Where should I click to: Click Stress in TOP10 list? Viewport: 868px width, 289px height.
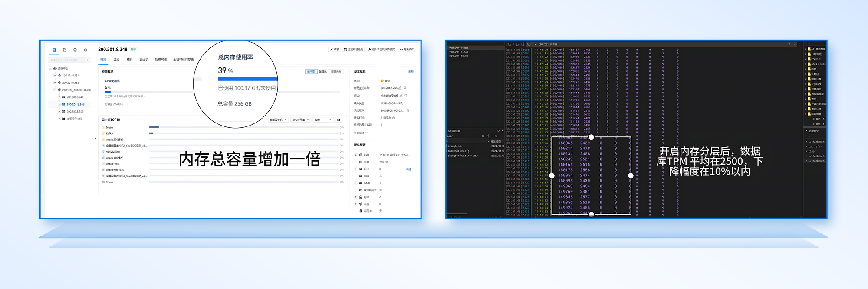click(110, 183)
